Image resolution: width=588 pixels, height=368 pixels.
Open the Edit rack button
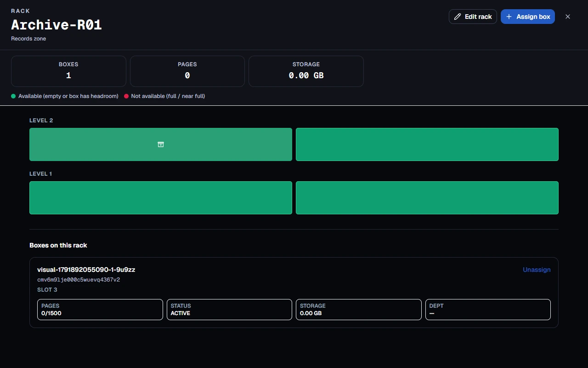pyautogui.click(x=473, y=17)
